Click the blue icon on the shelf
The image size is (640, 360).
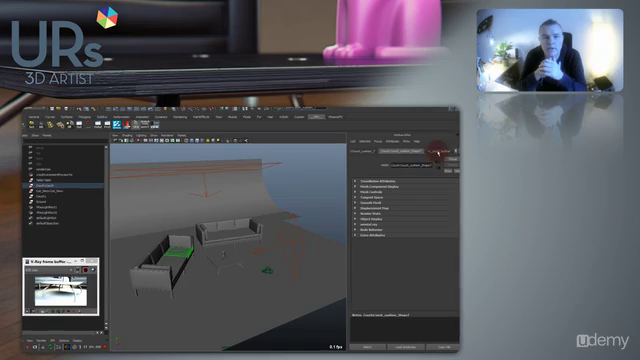tap(117, 124)
